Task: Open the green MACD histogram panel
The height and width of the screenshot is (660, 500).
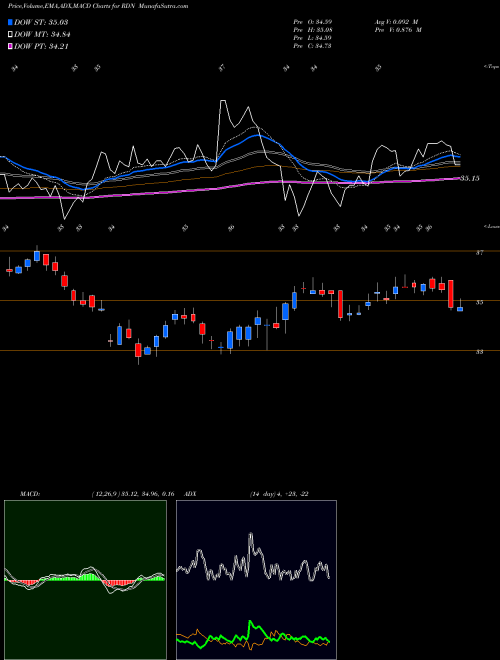Action: coord(85,580)
